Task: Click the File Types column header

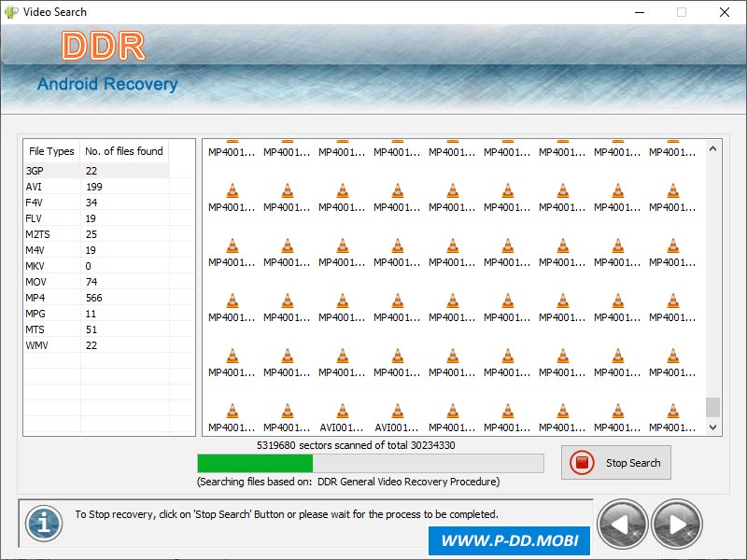Action: point(50,151)
